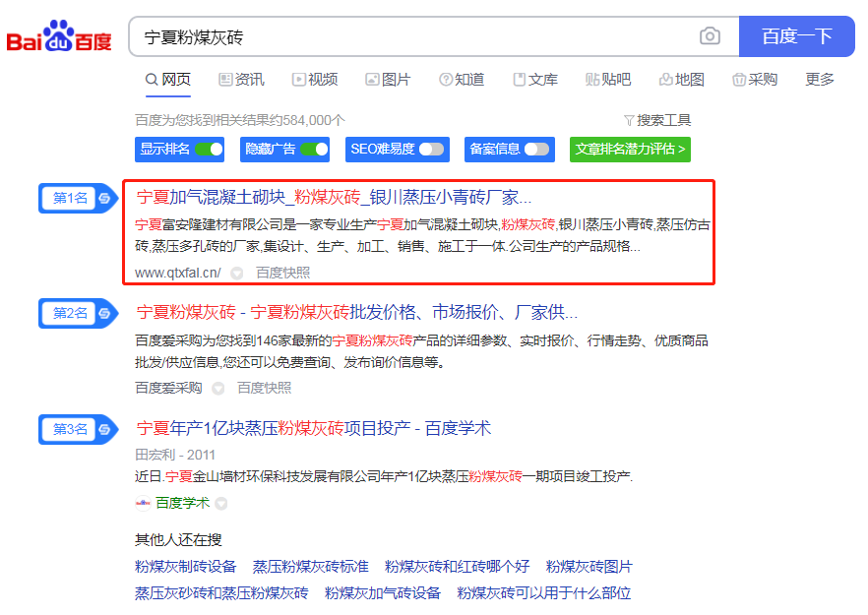
Task: Toggle the 显示排名 switch
Action: click(209, 150)
